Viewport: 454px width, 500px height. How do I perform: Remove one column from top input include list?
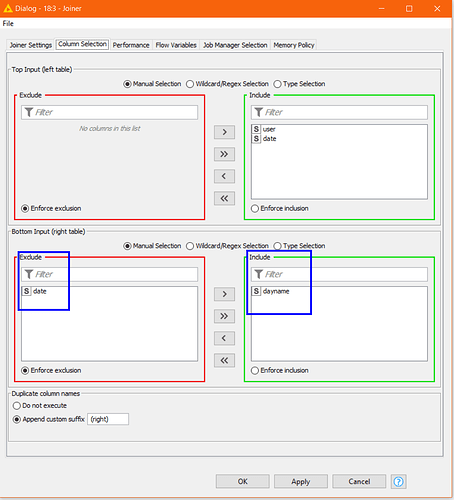pos(224,176)
